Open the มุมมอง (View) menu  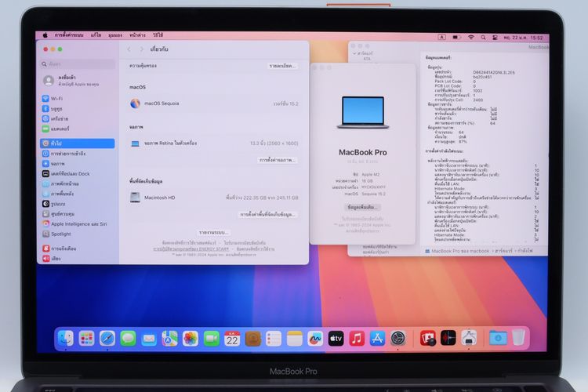click(115, 34)
